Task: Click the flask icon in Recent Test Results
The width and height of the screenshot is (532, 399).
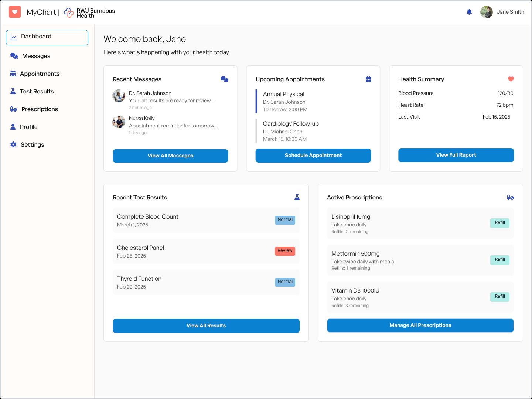Action: tap(297, 197)
